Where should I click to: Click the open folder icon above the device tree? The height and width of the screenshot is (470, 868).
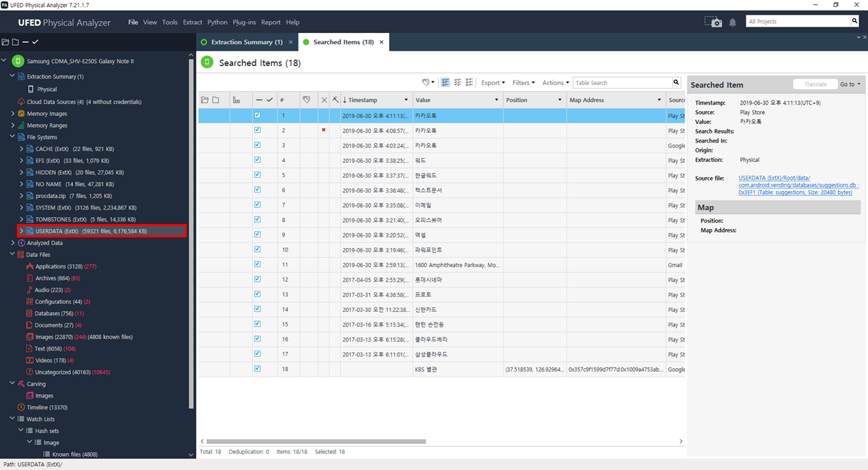click(6, 42)
